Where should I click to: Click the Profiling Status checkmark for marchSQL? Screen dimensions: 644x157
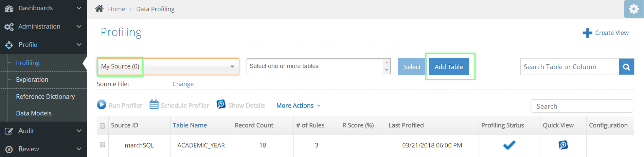point(509,145)
